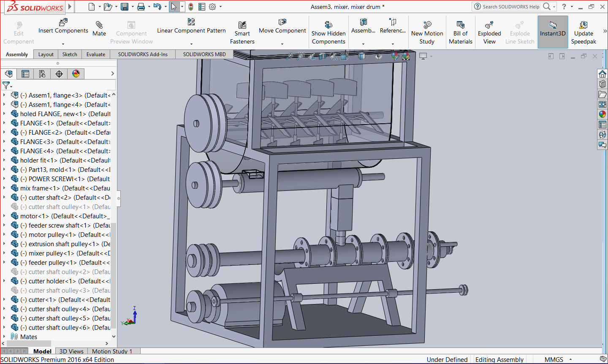The height and width of the screenshot is (364, 608).
Task: Open the ConfigurationManager tab icon
Action: coord(42,74)
